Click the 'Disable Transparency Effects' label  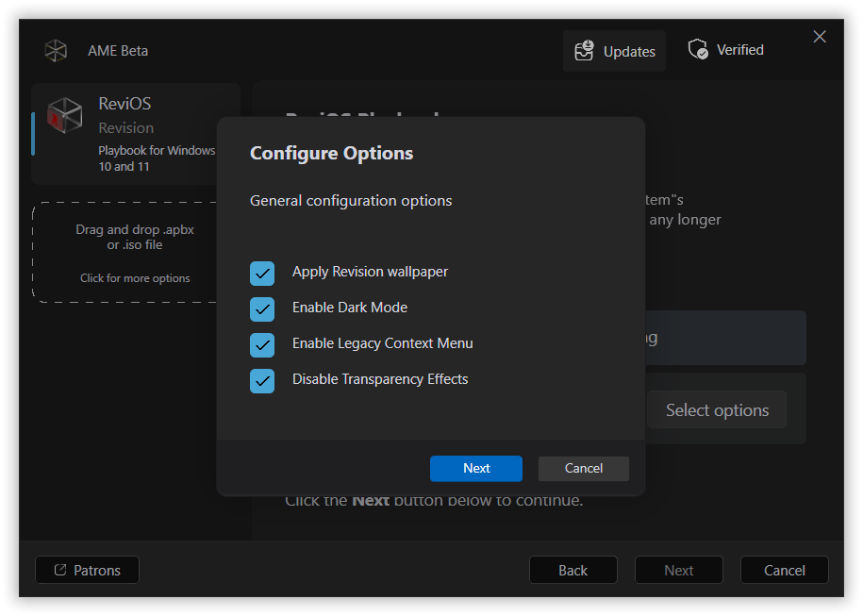click(380, 379)
